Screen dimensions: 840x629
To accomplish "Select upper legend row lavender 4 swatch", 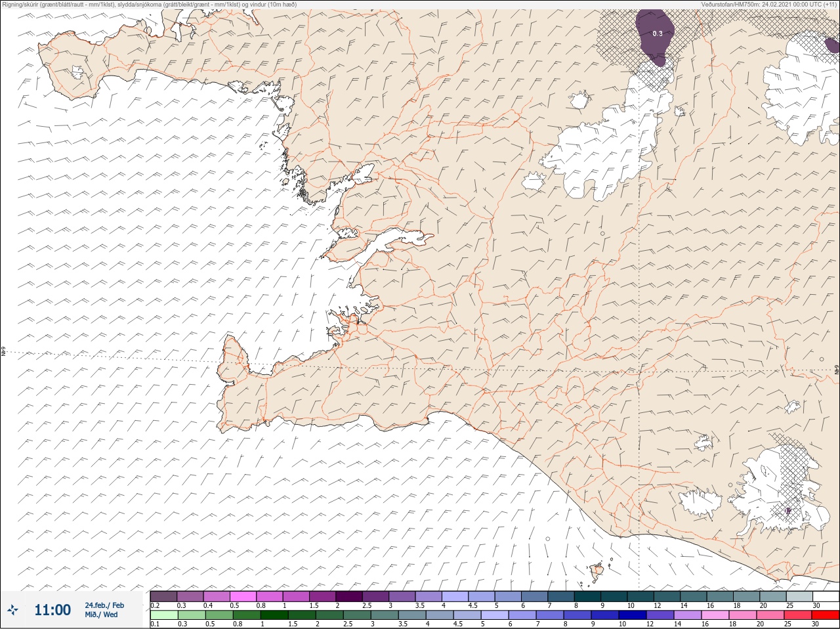I will 455,596.
